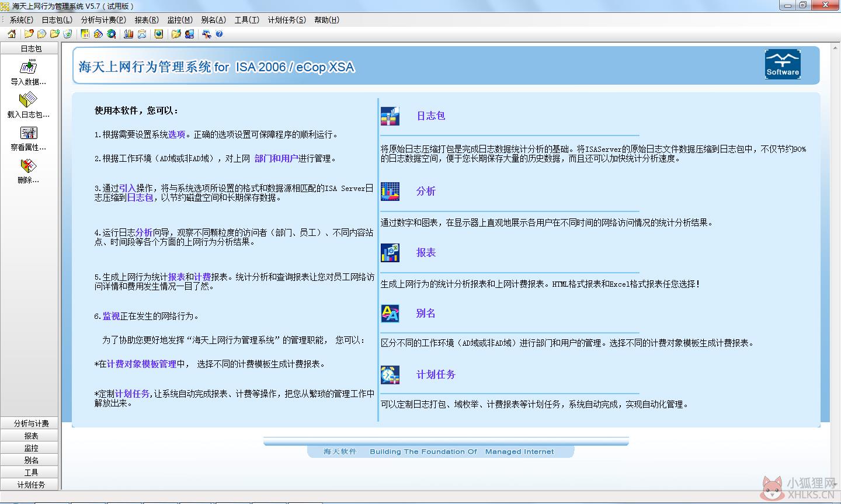Image resolution: width=841 pixels, height=504 pixels.
Task: Open the 日志包 heading link on the right
Action: tap(431, 116)
